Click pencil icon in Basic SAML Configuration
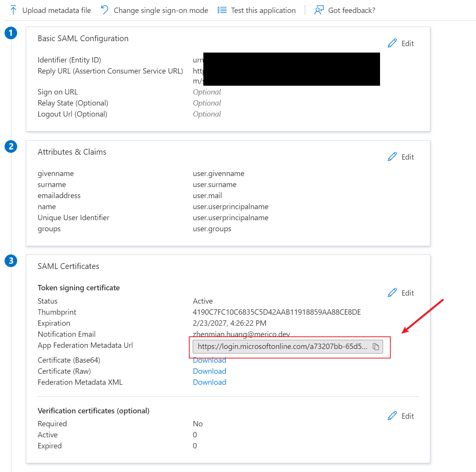 (392, 43)
